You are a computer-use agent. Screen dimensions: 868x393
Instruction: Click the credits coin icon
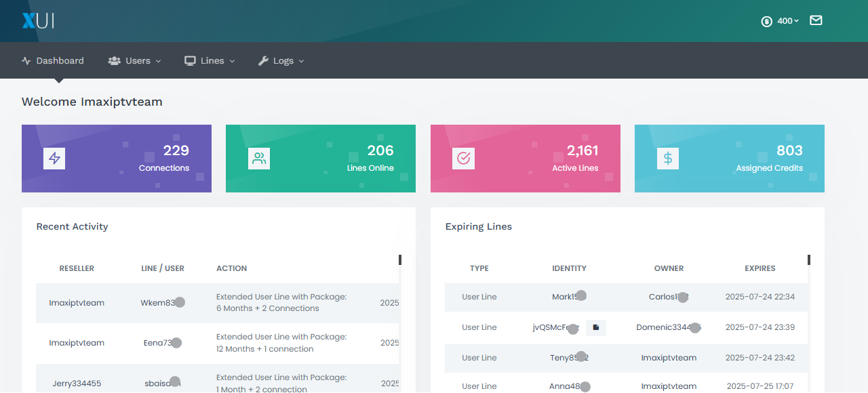pos(767,21)
